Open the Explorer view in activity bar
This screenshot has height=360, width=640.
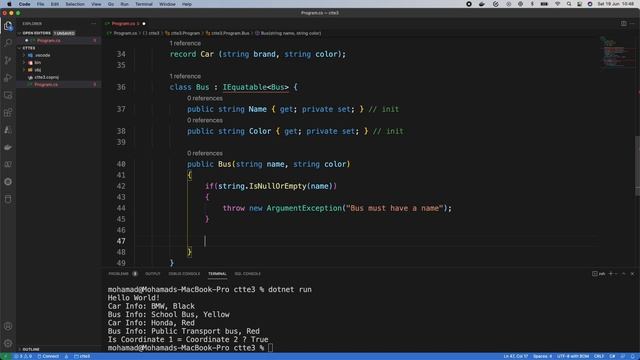(8, 26)
